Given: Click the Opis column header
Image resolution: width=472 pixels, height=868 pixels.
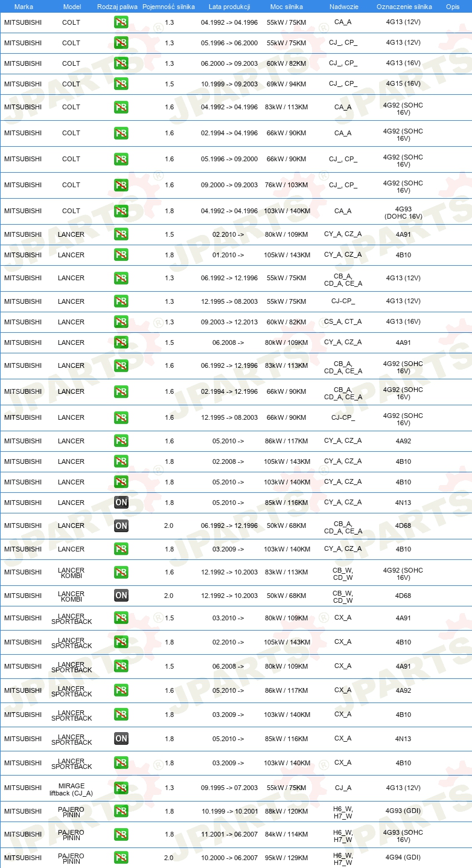Looking at the screenshot, I should click(x=453, y=7).
